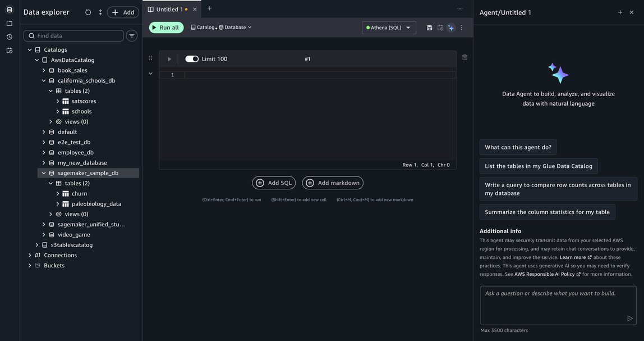Toggle the Limit 100 switch
The image size is (644, 341).
click(192, 59)
